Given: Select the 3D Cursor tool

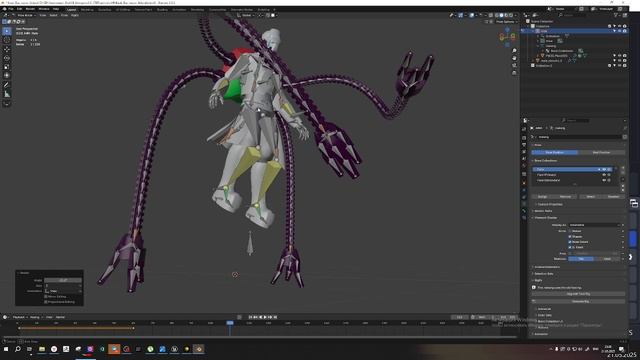Looking at the screenshot, I should (x=7, y=40).
